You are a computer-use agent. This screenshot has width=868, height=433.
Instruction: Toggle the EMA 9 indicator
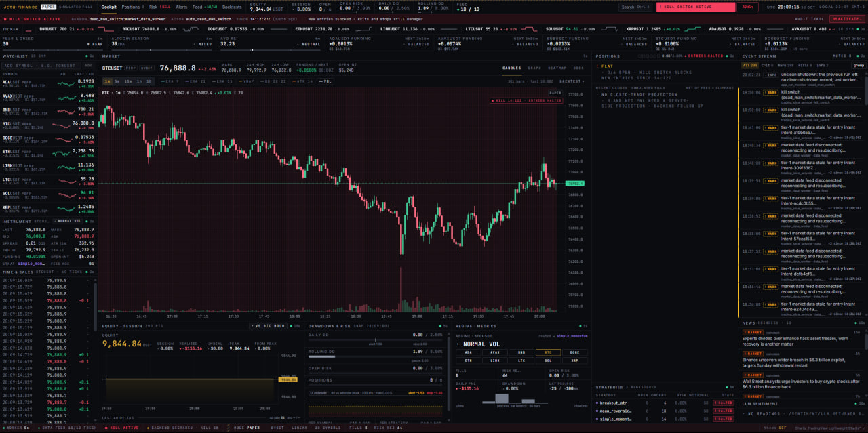pos(171,81)
